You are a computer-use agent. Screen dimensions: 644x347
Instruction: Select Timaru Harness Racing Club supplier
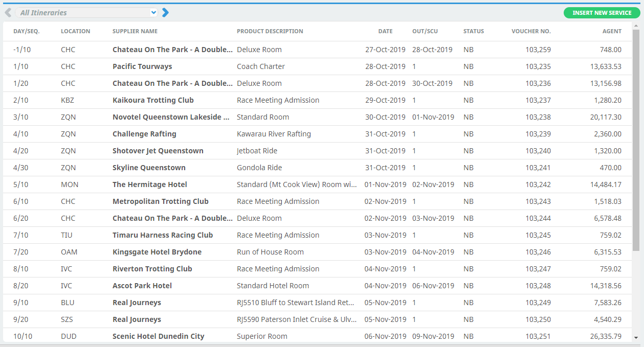coord(163,235)
